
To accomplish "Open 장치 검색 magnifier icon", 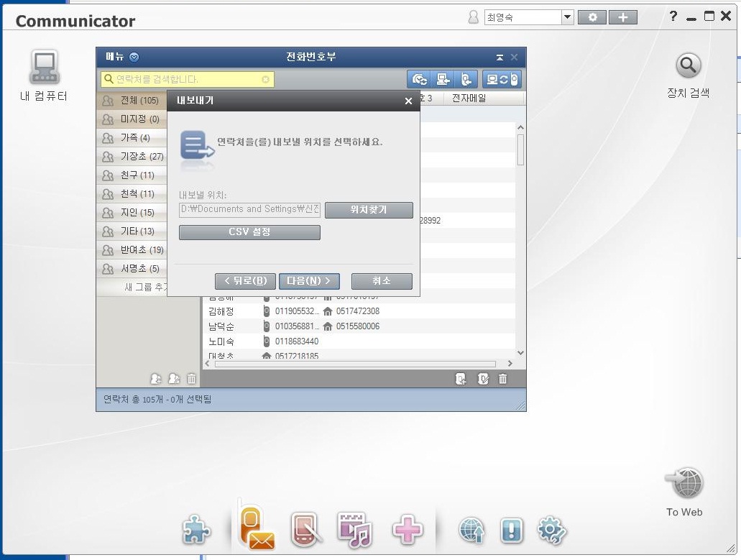I will coord(688,65).
